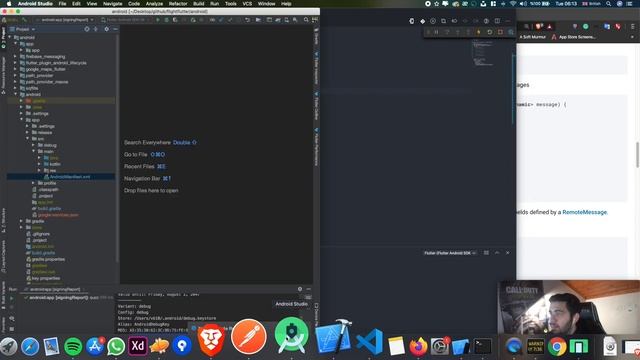640x360 pixels.
Task: Close the VS Code bottom panel with X
Action: (507, 253)
